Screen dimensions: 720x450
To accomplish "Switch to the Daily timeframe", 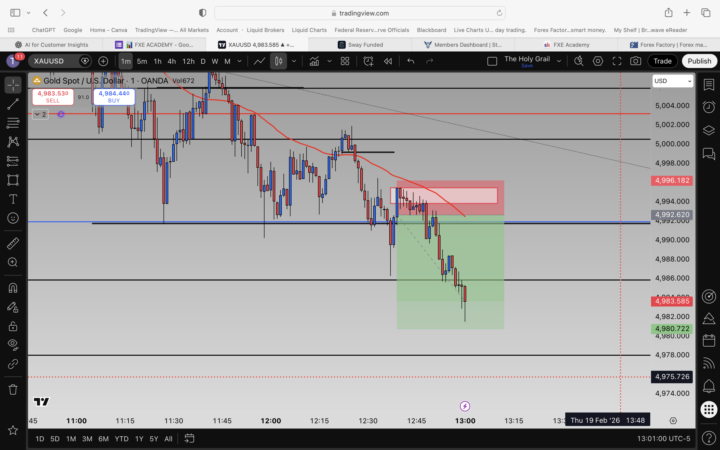I will 203,61.
